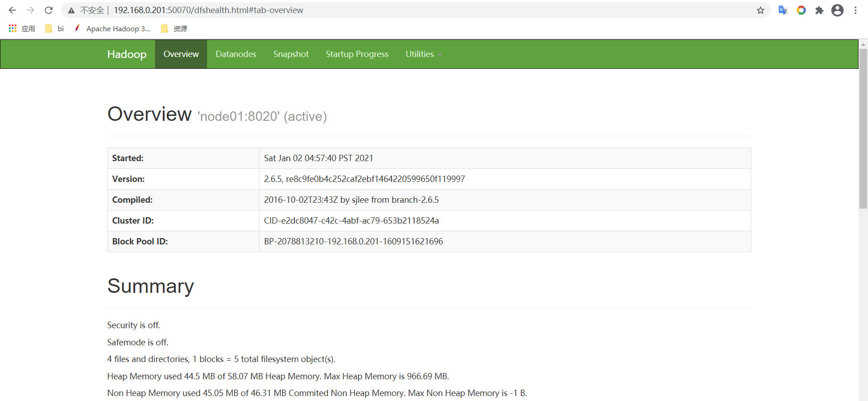Open the Snapshot tab
Screen dimensions: 868x401
291,54
